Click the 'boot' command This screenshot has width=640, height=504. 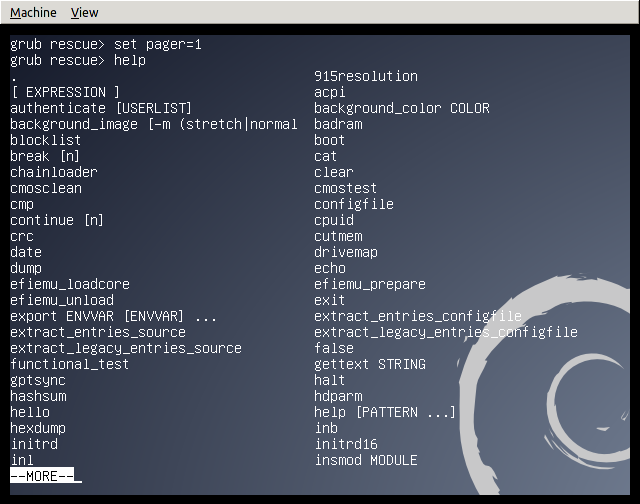(329, 140)
